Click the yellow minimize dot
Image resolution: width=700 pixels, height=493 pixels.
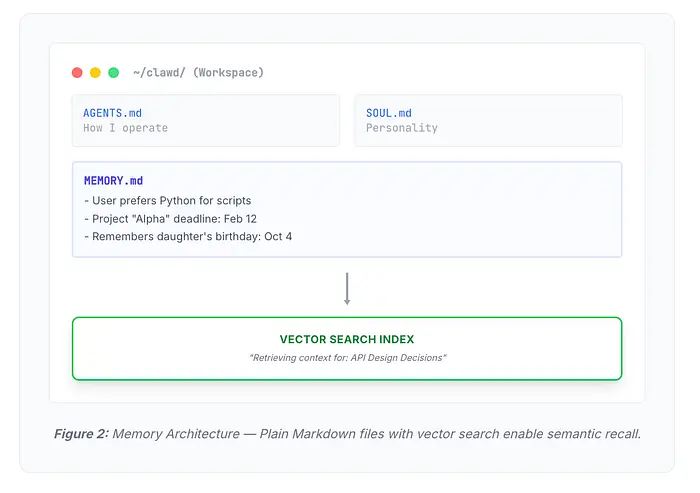pos(95,73)
